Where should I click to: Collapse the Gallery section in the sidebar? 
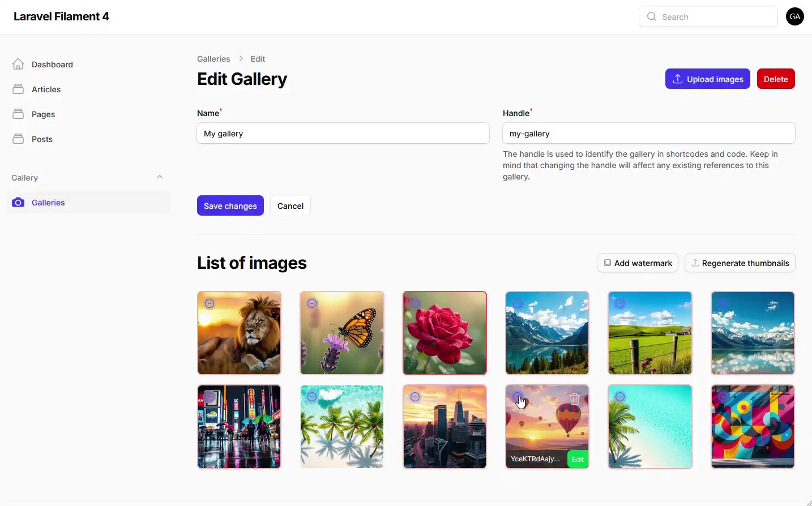pos(160,177)
